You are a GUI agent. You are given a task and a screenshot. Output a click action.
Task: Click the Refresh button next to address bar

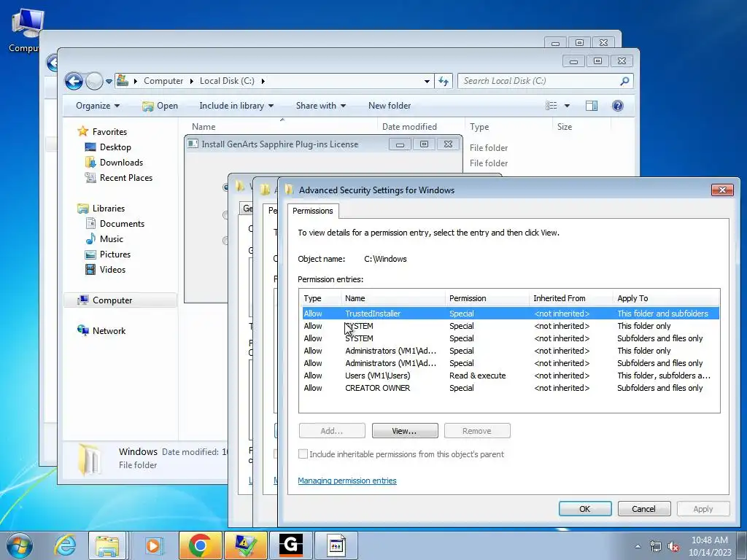pyautogui.click(x=444, y=81)
